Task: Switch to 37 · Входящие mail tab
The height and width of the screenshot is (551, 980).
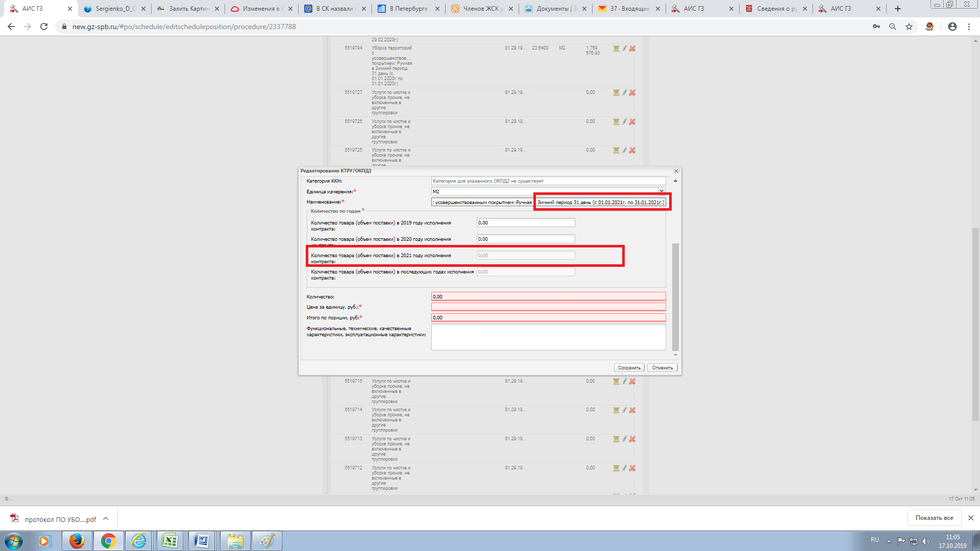Action: pos(629,9)
